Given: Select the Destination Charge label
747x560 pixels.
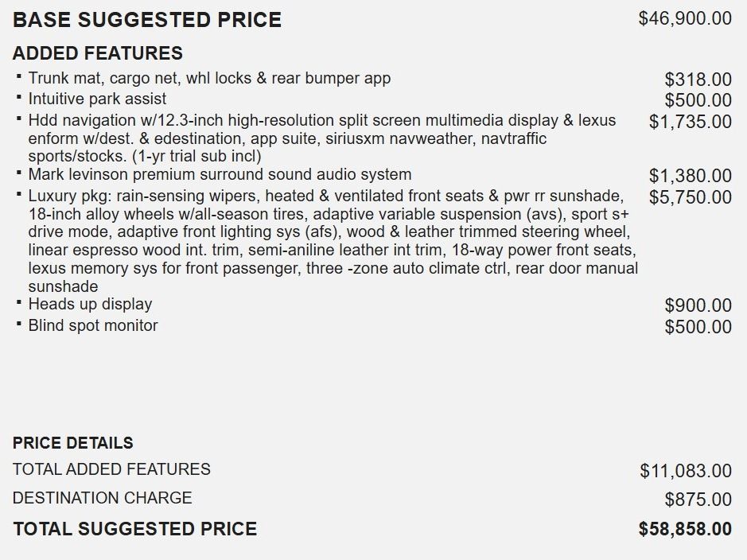Looking at the screenshot, I should click(x=103, y=498).
